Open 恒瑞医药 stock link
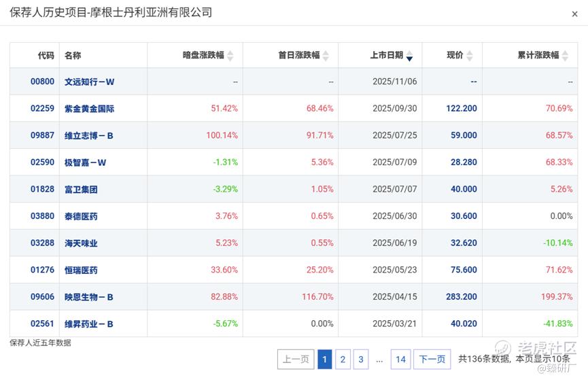The image size is (588, 382). [81, 271]
